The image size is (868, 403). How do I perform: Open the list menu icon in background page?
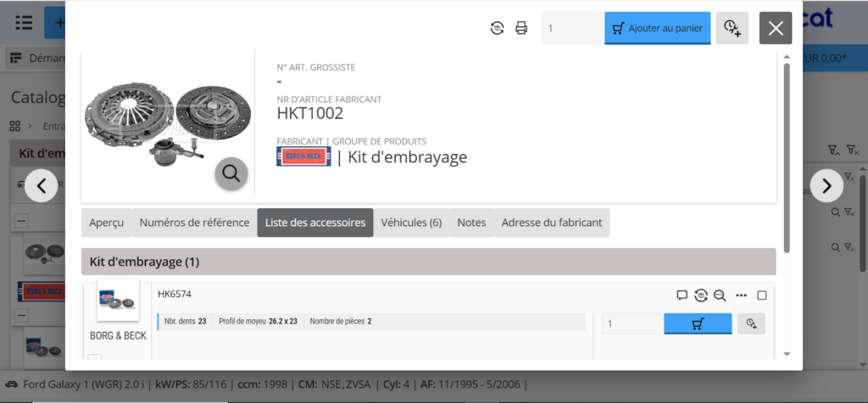click(x=24, y=23)
